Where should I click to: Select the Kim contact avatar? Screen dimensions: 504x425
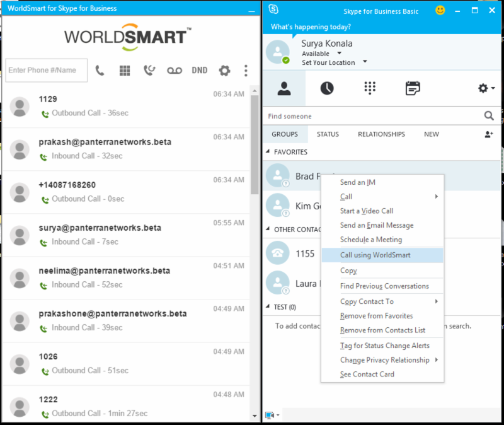278,206
